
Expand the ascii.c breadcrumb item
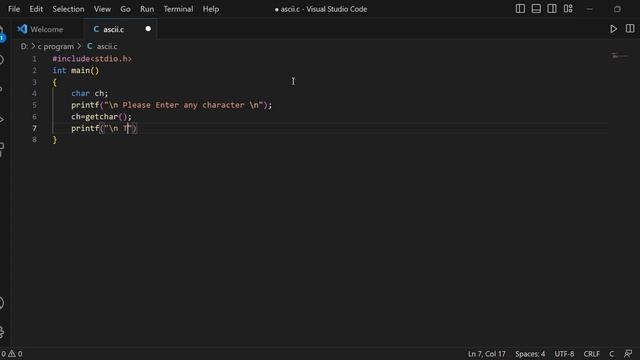coord(107,47)
